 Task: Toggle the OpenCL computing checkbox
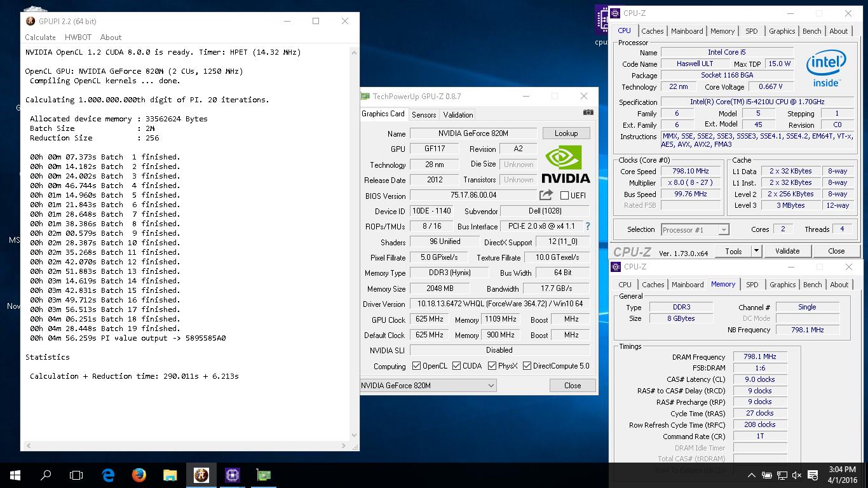coord(416,366)
